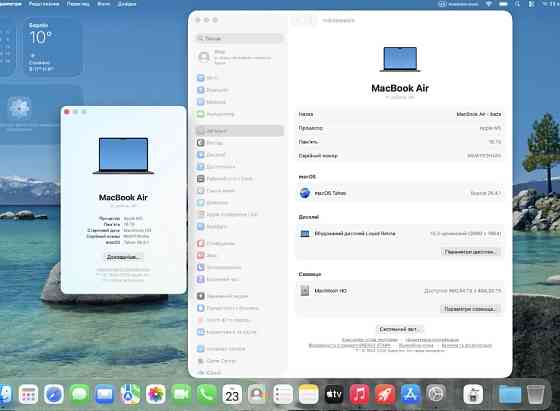Open the Trash in the Dock
The width and height of the screenshot is (560, 411).
point(535,395)
